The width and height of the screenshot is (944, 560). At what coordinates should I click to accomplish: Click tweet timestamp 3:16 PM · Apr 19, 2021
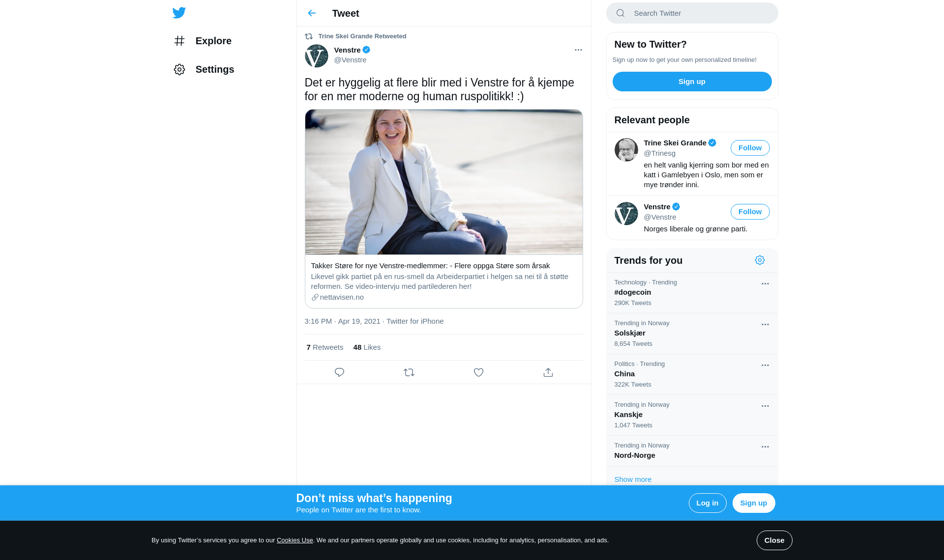[342, 321]
